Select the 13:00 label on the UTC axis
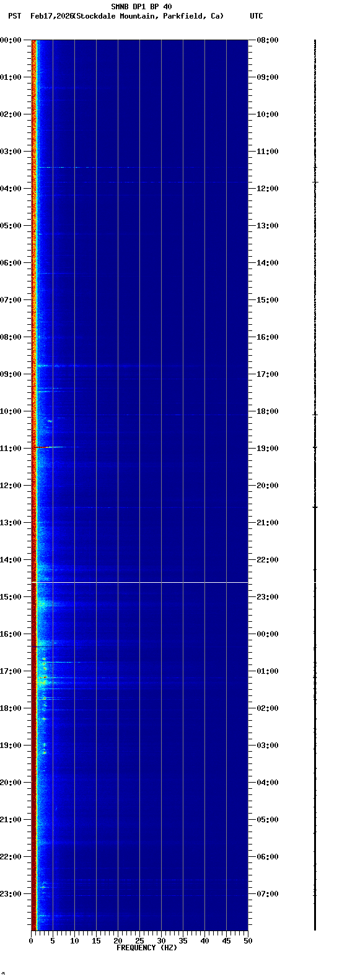This screenshot has height=980, width=342. (x=268, y=226)
